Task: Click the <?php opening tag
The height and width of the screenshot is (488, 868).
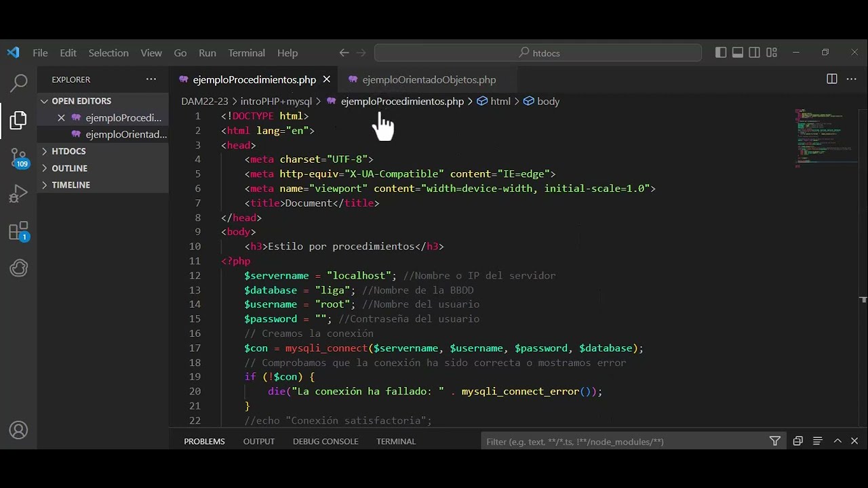Action: (236, 261)
